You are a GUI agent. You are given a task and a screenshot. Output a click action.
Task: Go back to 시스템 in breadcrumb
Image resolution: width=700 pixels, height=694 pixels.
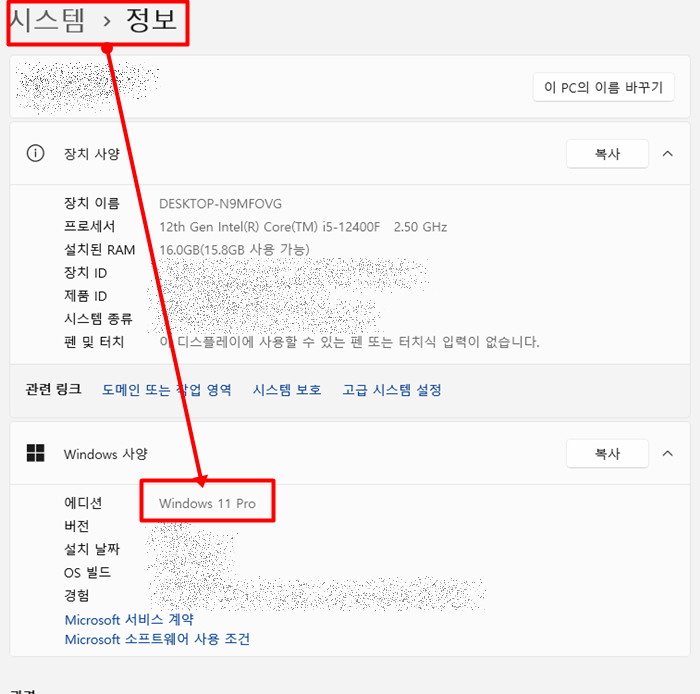pos(46,21)
